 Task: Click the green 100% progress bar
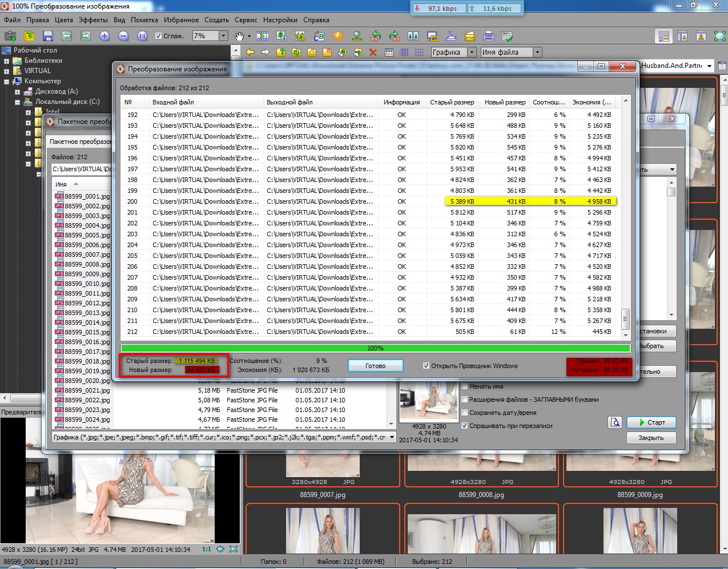click(376, 348)
